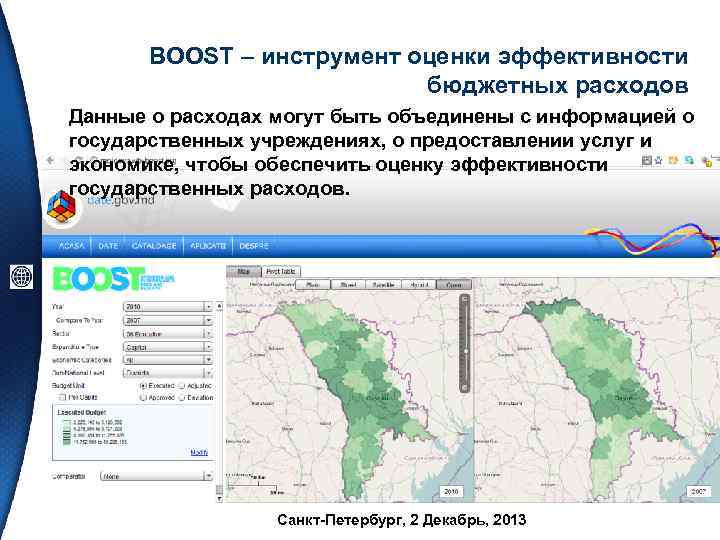Open the Compare To Year dropdown
The height and width of the screenshot is (540, 720).
[168, 320]
